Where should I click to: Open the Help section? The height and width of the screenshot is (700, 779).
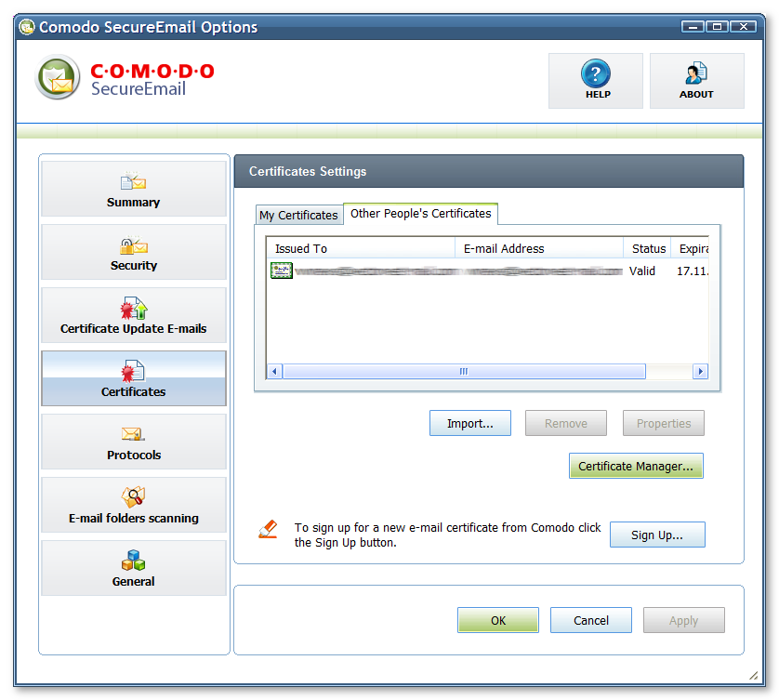click(x=595, y=81)
